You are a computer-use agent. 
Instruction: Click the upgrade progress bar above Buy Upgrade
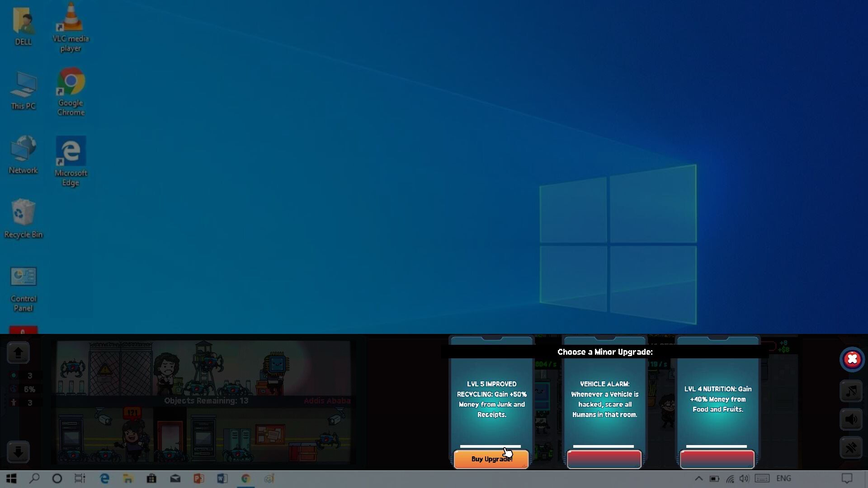point(491,446)
